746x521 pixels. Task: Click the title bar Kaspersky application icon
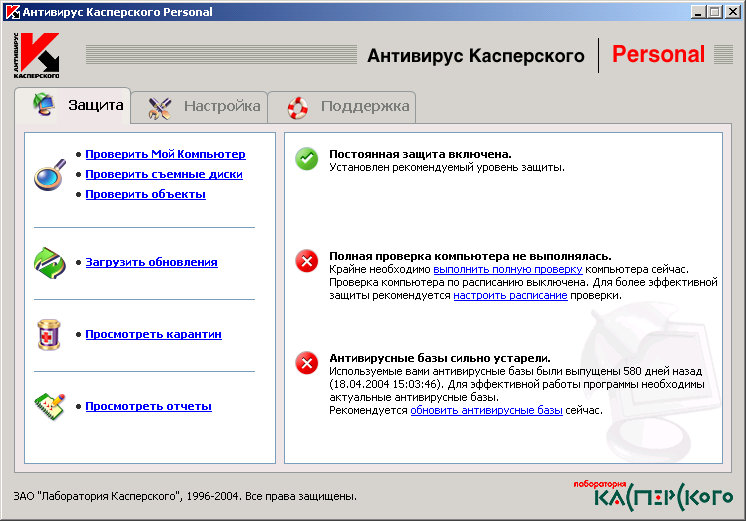point(12,11)
